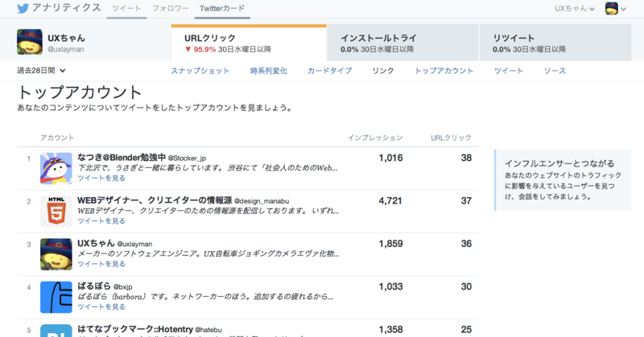
Task: Click the 1,016 impressions value
Action: point(390,158)
